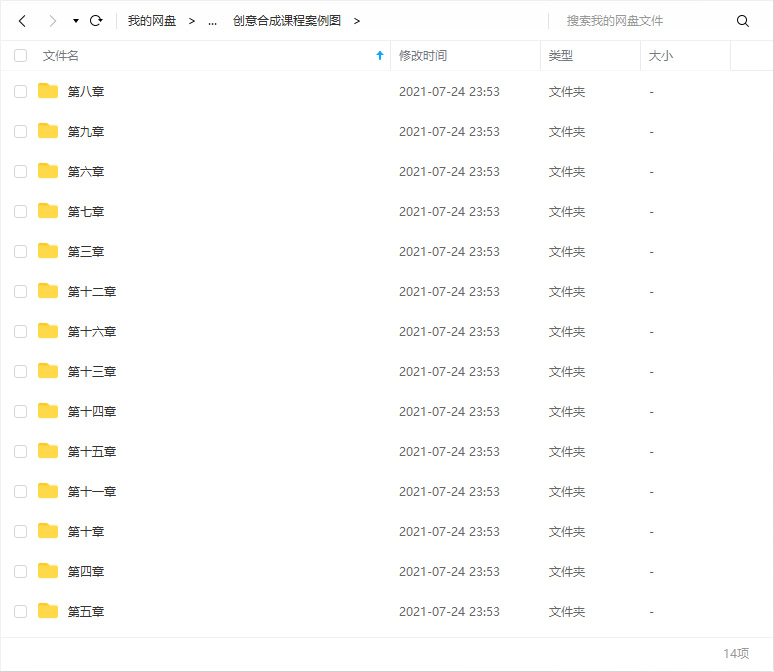
Task: Check the box for 第十五章
Action: tap(20, 451)
